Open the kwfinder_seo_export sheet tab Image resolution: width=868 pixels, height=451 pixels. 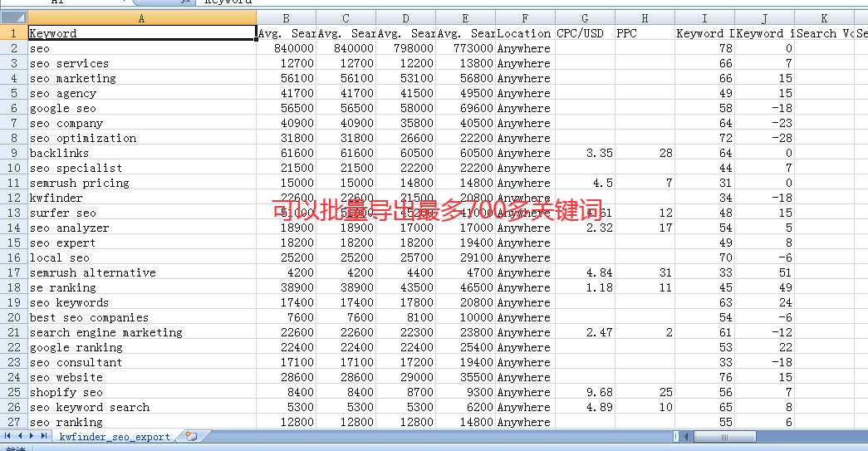[115, 437]
